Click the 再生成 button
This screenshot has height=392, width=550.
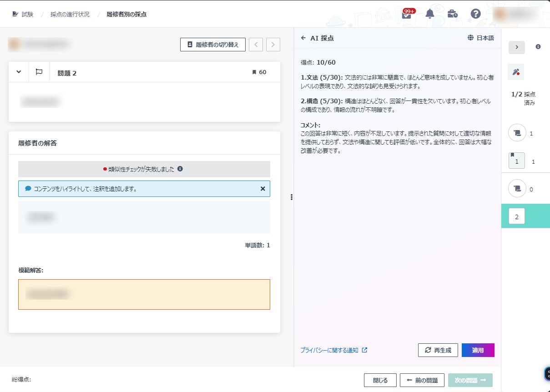coord(438,350)
